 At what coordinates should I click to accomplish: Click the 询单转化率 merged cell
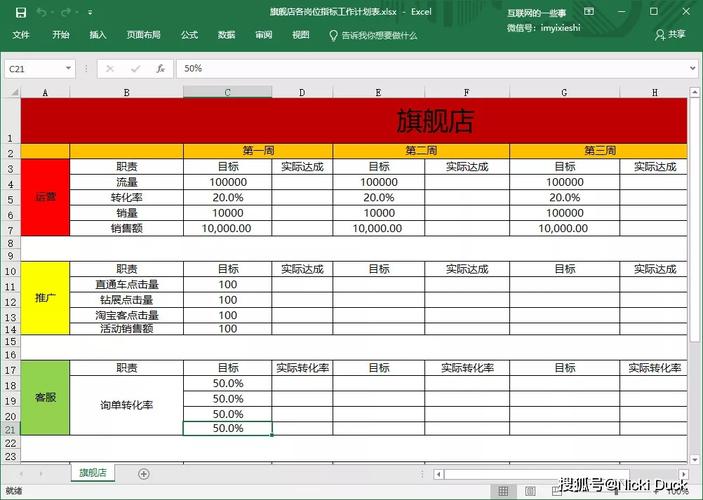(126, 405)
